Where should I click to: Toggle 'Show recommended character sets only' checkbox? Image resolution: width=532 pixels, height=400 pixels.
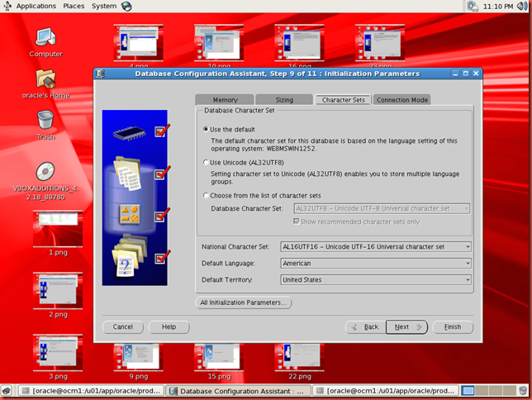pos(297,221)
